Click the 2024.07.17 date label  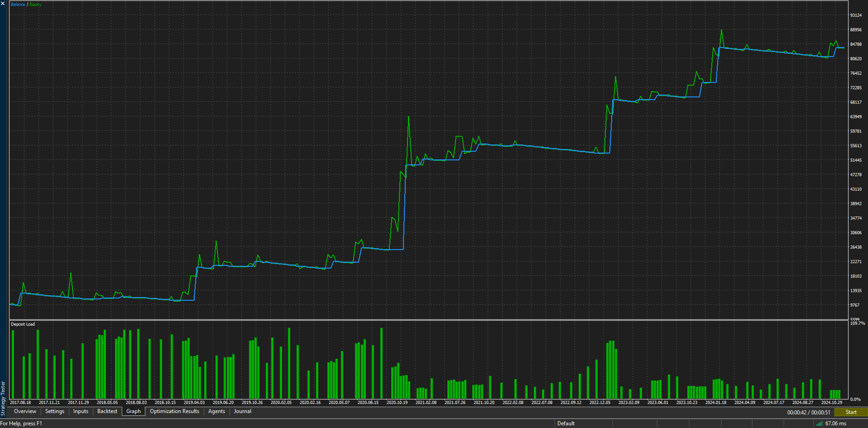click(x=774, y=403)
